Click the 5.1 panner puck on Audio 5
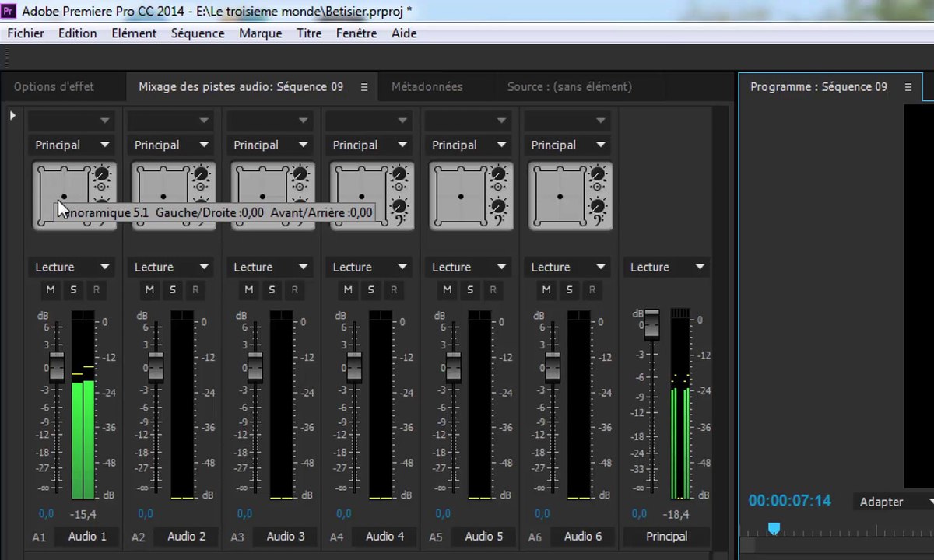Screen dimensions: 934x560 [x=461, y=197]
